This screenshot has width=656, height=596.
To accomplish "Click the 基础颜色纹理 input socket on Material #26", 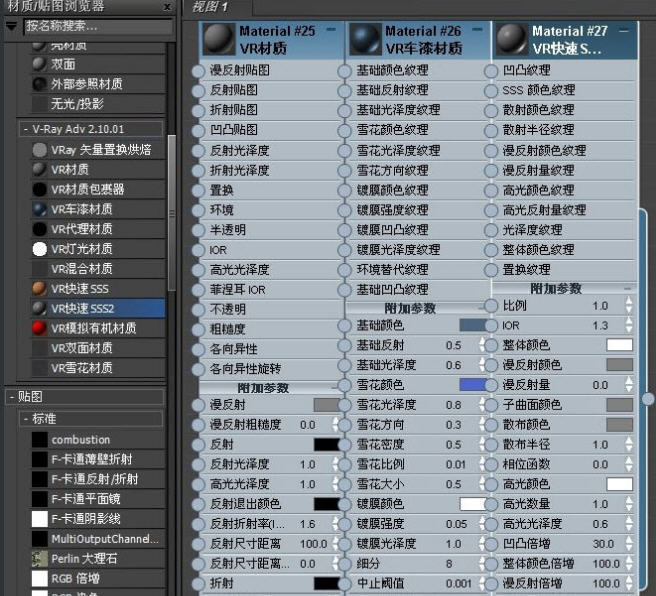I will 350,71.
